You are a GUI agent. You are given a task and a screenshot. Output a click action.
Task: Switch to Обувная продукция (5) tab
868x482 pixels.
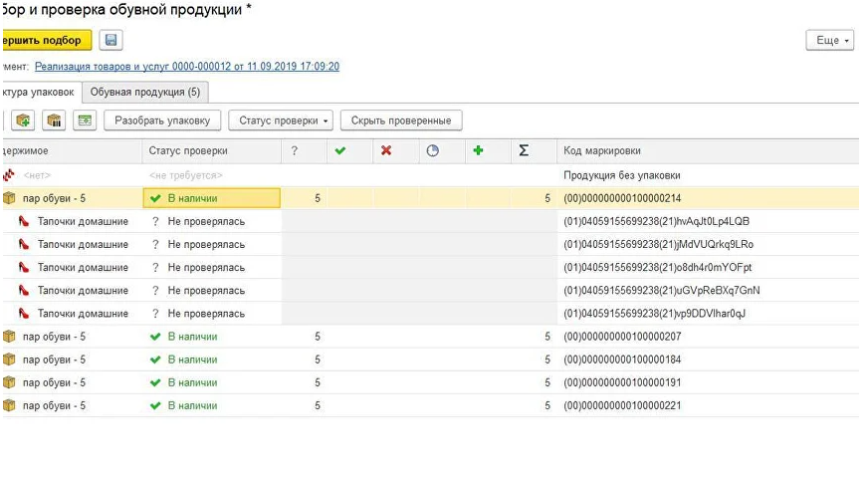(x=145, y=92)
